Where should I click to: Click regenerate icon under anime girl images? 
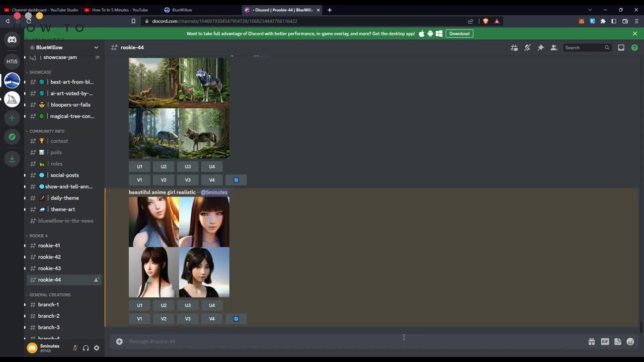point(236,319)
